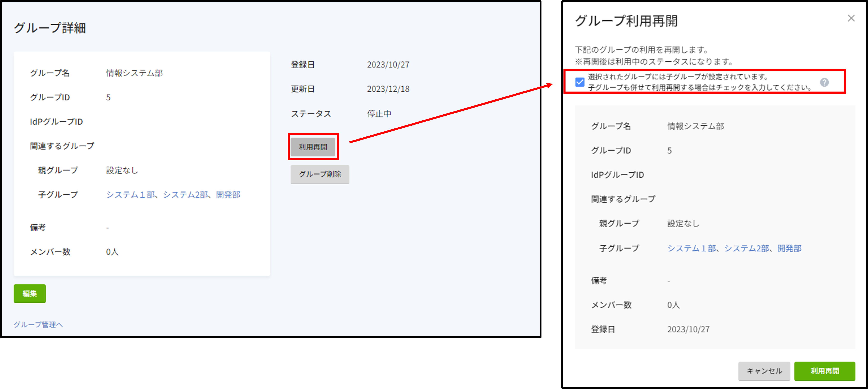
Task: Click the 0人 member count in dialog
Action: [673, 305]
